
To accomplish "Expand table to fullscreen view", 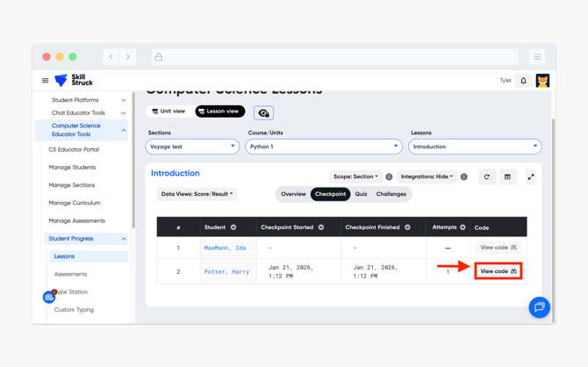I will 530,176.
